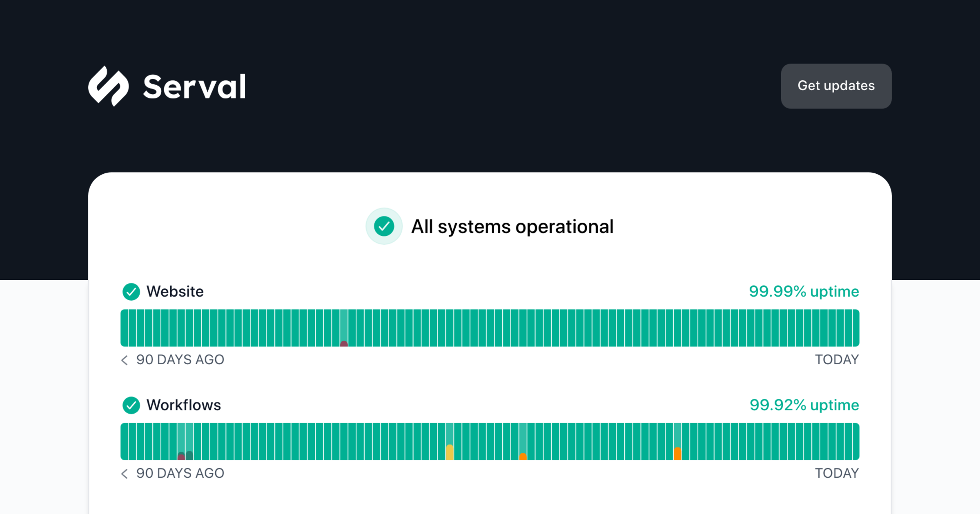Click the red incident marker in Website bar
The height and width of the screenshot is (514, 980).
click(344, 343)
